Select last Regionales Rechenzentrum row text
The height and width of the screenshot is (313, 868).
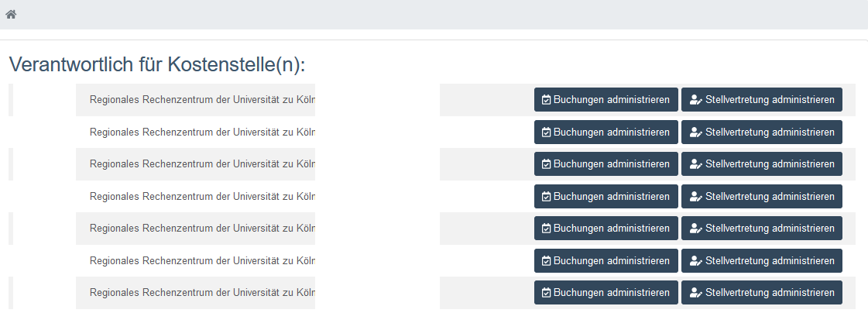(x=202, y=293)
